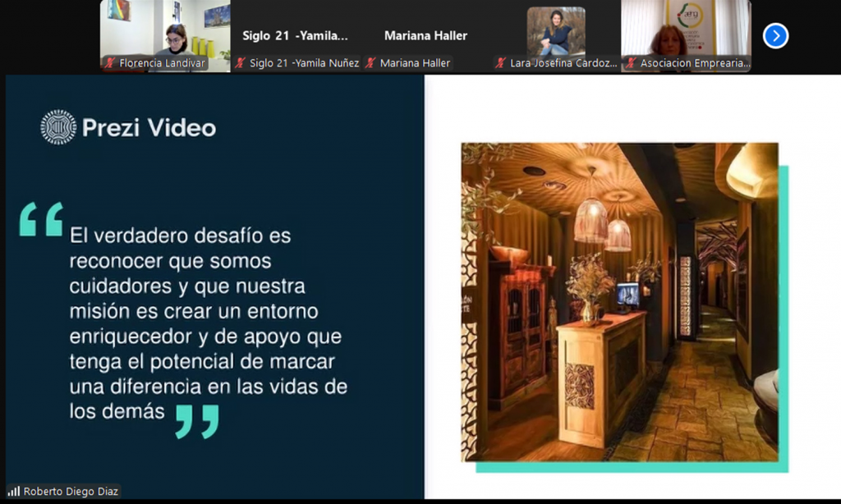Select the Mariana Haller participant tile
Viewport: 841px width, 504px height.
426,36
